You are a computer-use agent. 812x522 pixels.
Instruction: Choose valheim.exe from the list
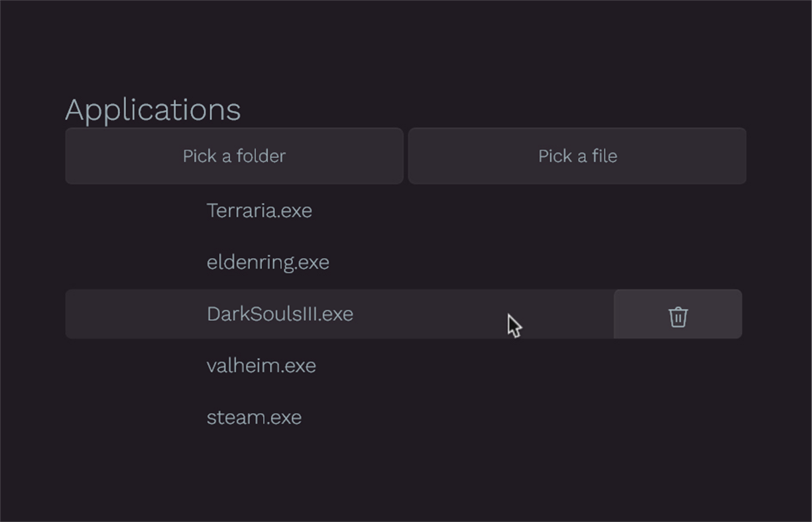pyautogui.click(x=261, y=366)
